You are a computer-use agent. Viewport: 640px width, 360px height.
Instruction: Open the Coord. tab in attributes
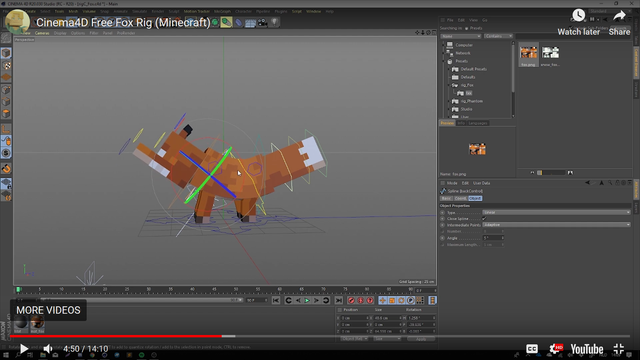pos(460,198)
